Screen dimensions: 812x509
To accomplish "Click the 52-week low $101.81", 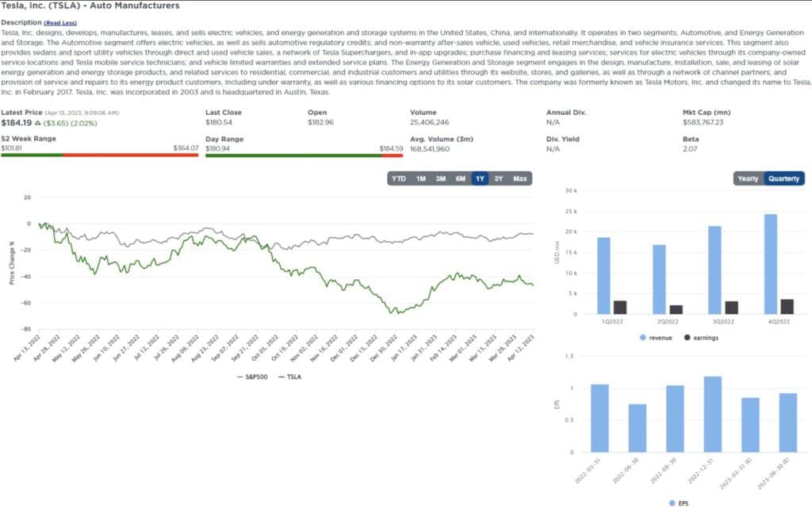I will 11,148.
